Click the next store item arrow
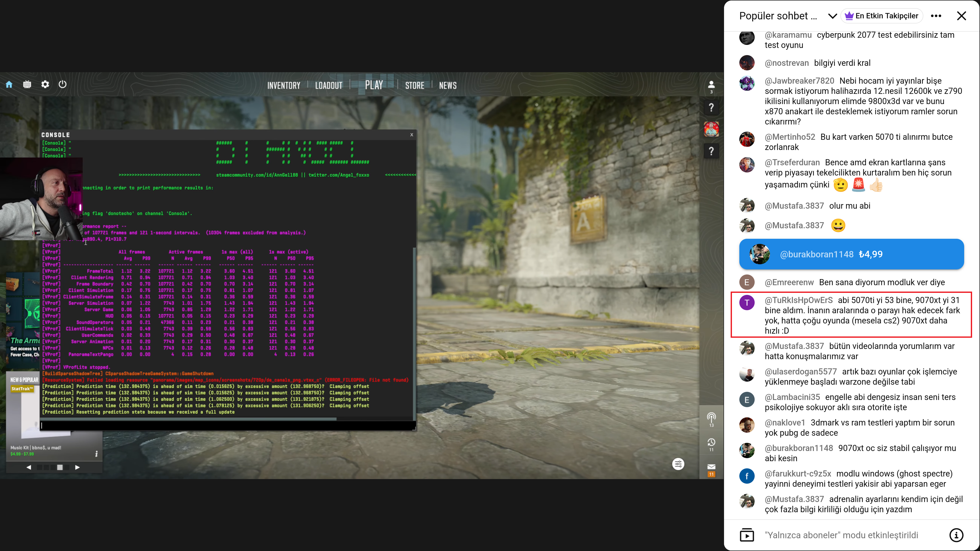The width and height of the screenshot is (980, 551). 77,467
